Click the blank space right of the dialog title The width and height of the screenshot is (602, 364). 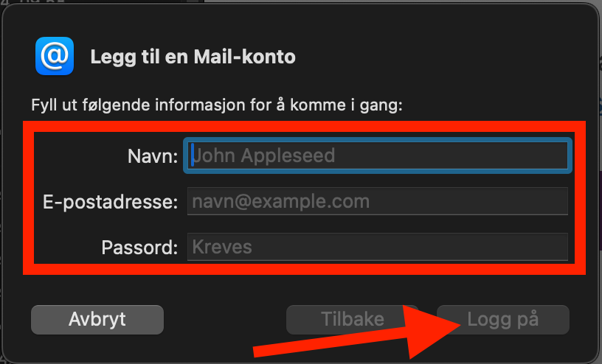click(441, 57)
